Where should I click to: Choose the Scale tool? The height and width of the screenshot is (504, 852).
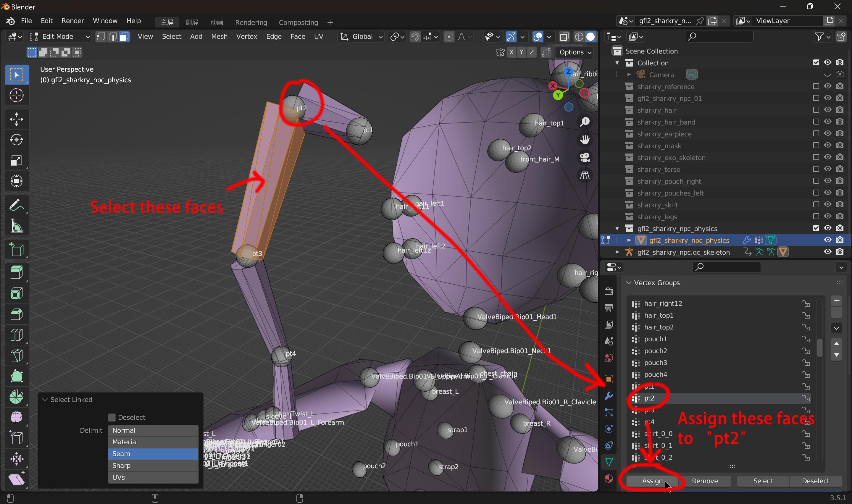pyautogui.click(x=16, y=160)
